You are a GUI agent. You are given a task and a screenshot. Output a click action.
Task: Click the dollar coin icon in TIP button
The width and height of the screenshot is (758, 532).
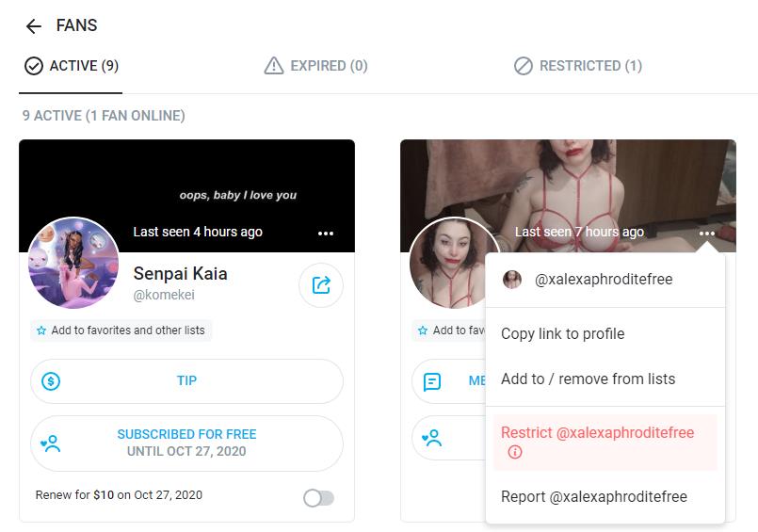click(x=51, y=381)
